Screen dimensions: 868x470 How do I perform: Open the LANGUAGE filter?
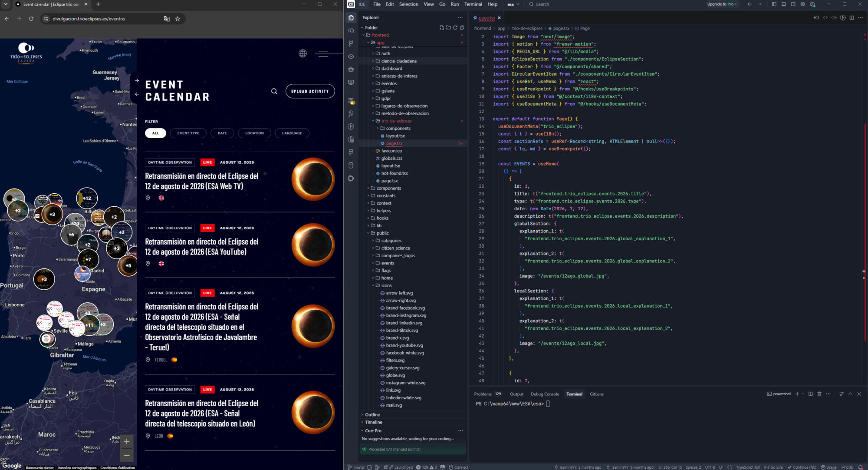(x=292, y=133)
